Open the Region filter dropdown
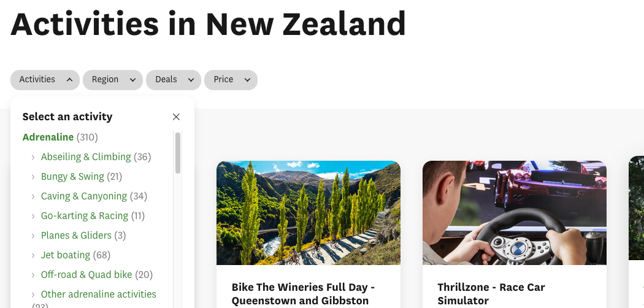Viewport: 644px width, 308px height. tap(113, 80)
